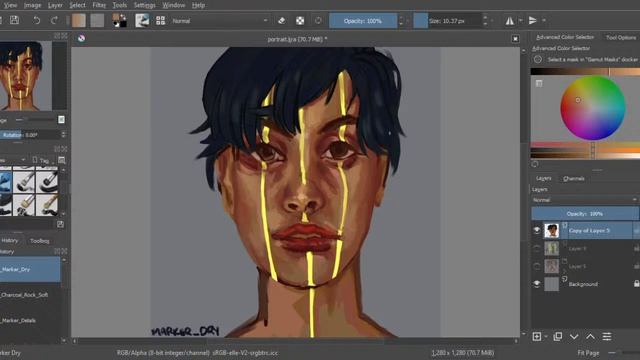Open the Image menu

tap(33, 5)
